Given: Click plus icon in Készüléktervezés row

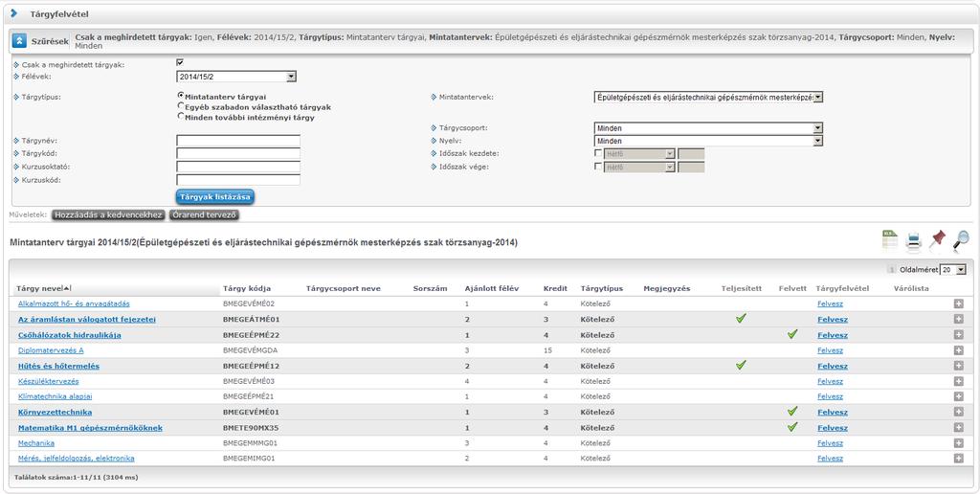Looking at the screenshot, I should (x=958, y=381).
